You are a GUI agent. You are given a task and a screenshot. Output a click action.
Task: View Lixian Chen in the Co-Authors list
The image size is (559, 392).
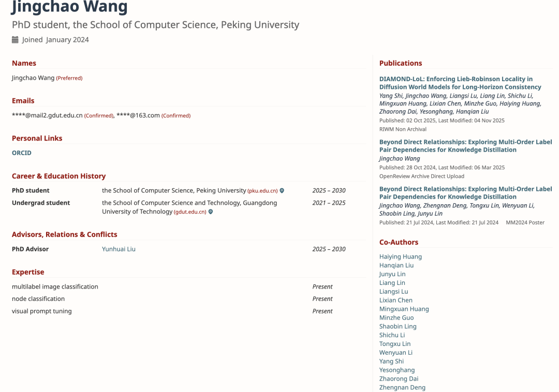[396, 300]
